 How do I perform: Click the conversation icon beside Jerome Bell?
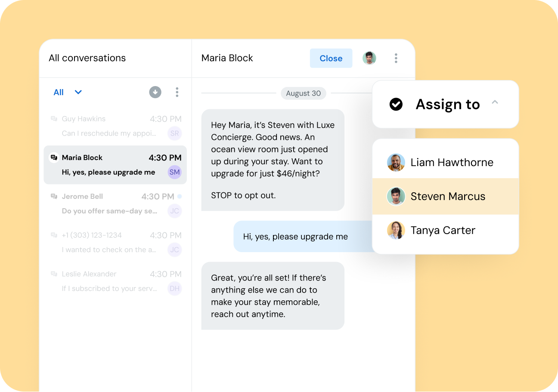54,196
